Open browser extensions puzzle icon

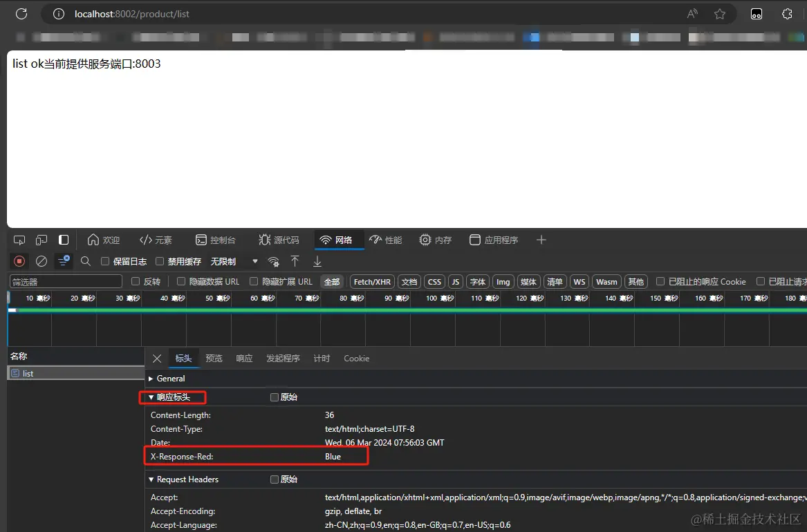coord(787,14)
